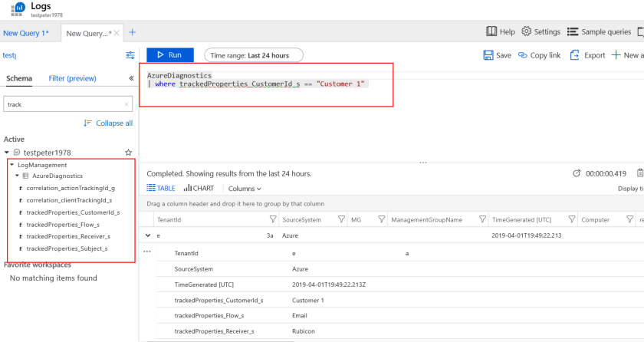Open the Columns dropdown
The width and height of the screenshot is (644, 342).
click(x=245, y=188)
